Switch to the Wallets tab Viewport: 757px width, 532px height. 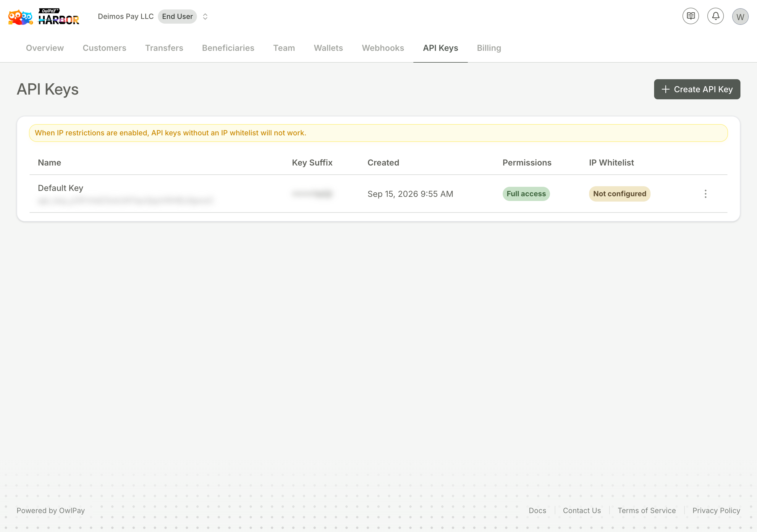point(329,48)
